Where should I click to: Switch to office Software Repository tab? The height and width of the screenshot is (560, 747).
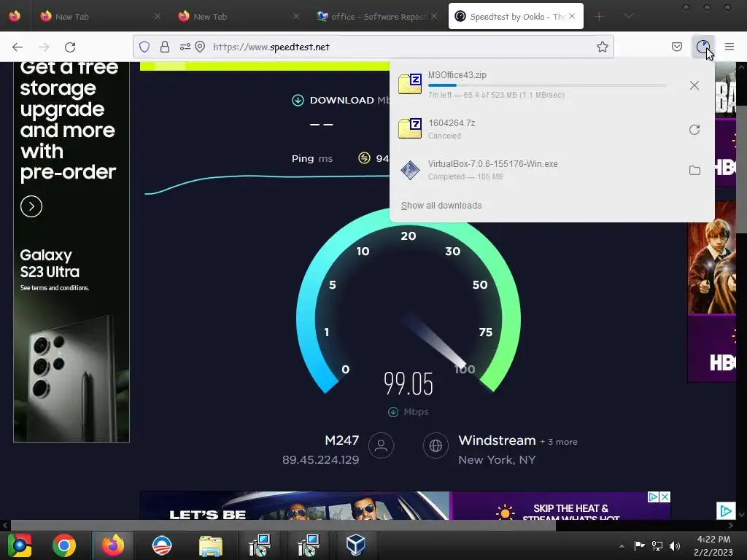coord(376,16)
